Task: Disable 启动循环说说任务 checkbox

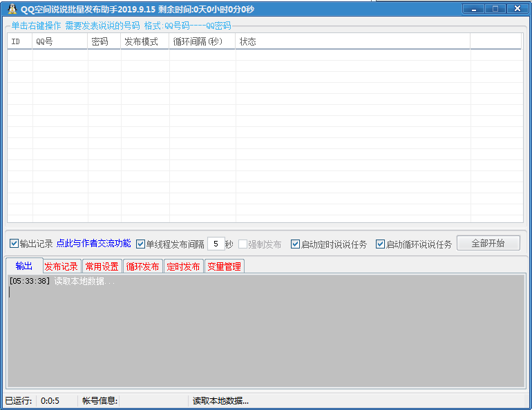Action: 380,244
